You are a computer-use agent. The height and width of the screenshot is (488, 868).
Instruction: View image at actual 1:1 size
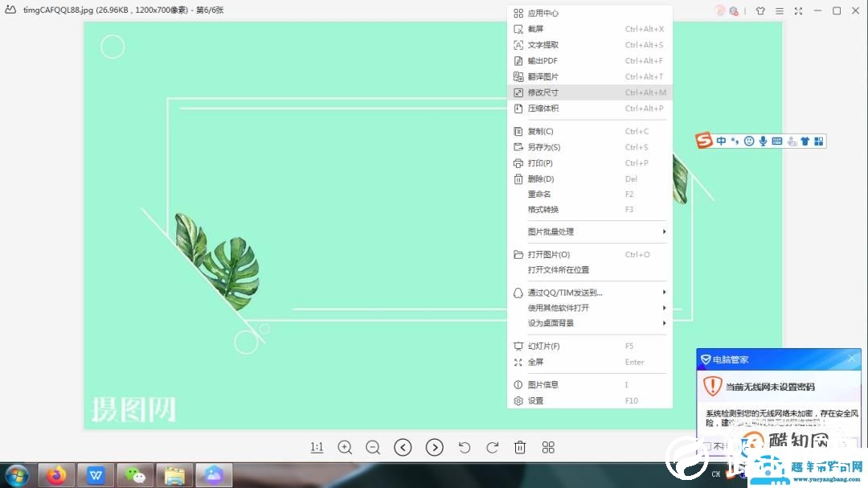[317, 447]
